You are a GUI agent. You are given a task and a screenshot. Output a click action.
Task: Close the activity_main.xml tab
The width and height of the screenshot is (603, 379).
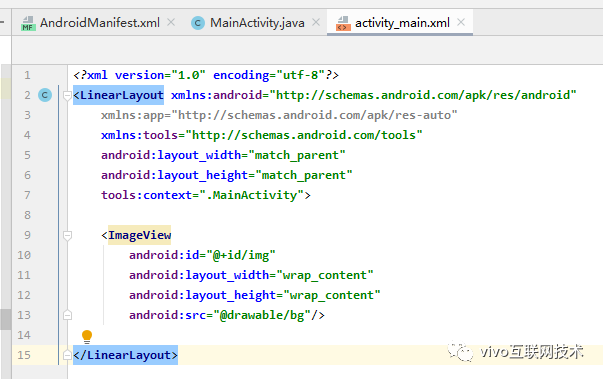point(461,23)
